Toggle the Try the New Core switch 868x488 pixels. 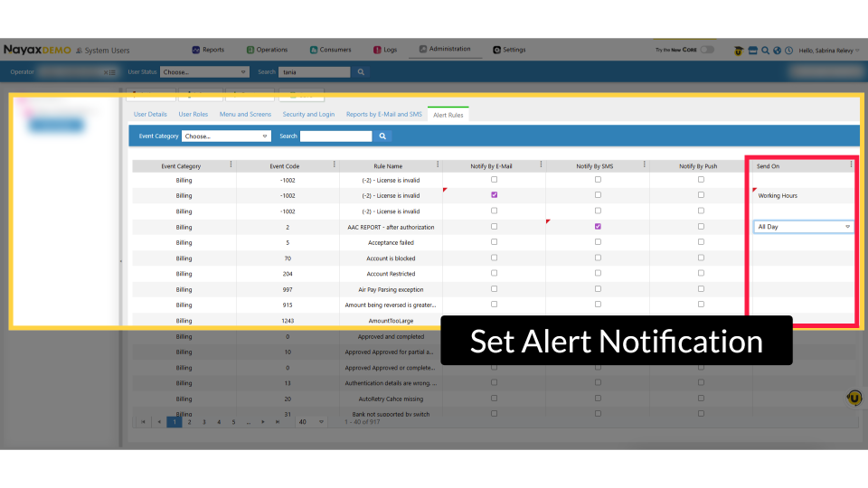[x=706, y=50]
